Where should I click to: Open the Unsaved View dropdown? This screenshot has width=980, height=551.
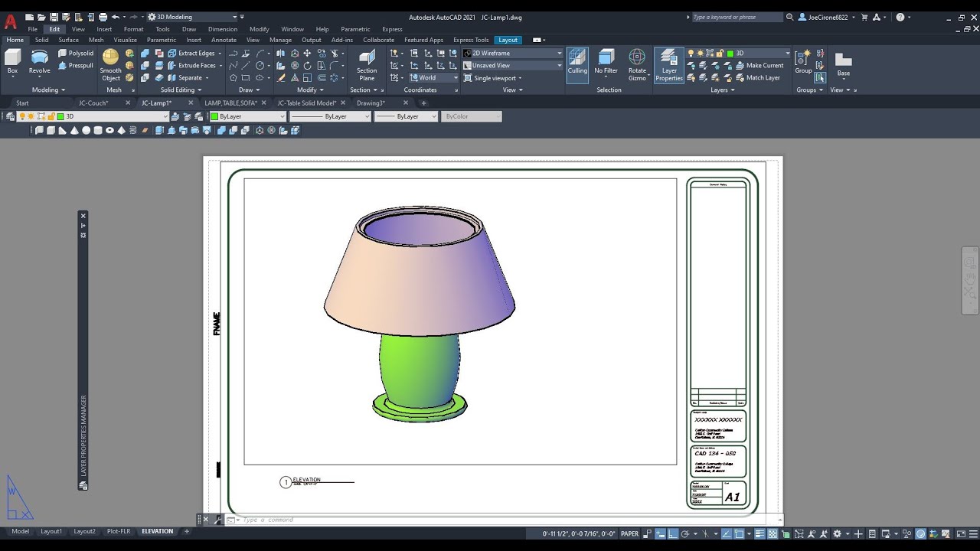click(512, 66)
